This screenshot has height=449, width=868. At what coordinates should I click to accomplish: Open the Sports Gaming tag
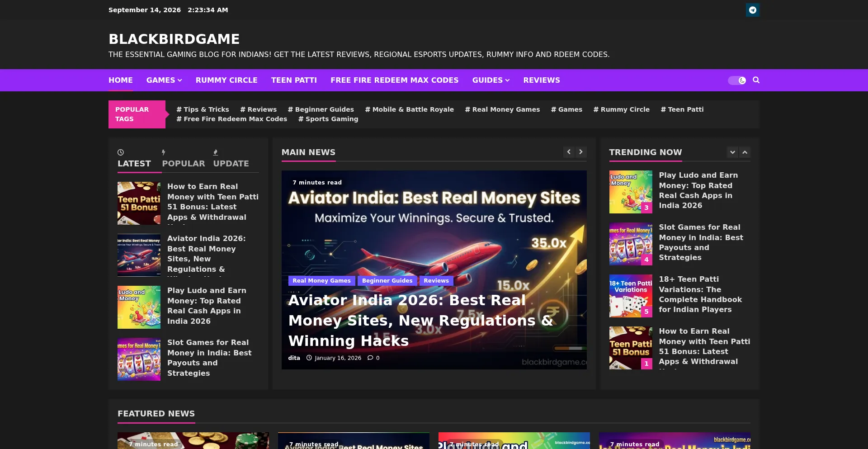pos(328,119)
